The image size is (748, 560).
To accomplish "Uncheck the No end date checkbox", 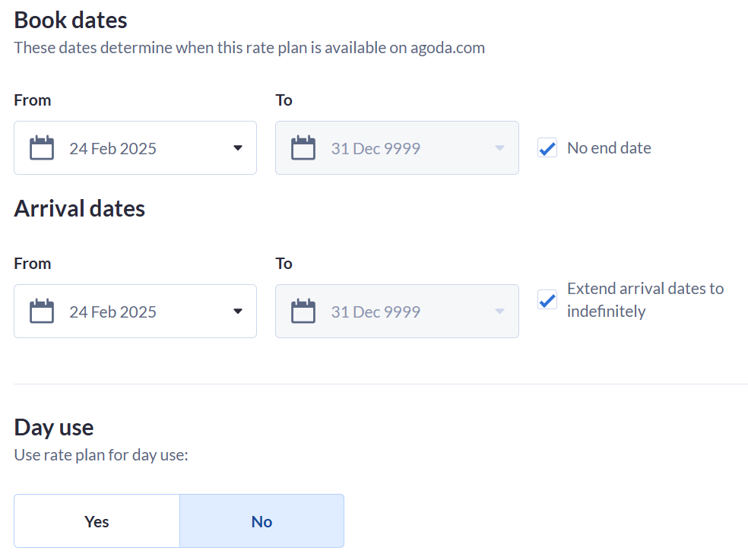I will pyautogui.click(x=547, y=148).
